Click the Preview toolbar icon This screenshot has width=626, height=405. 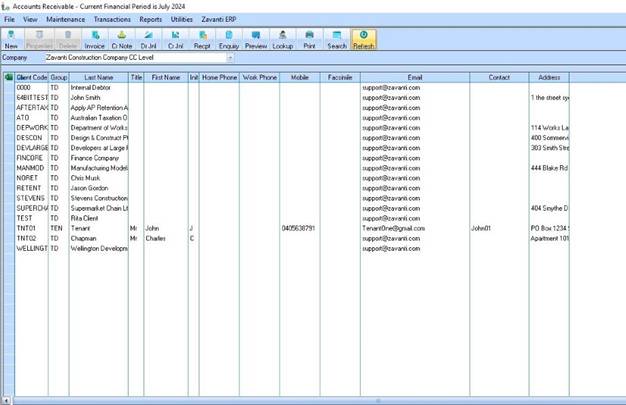click(256, 39)
